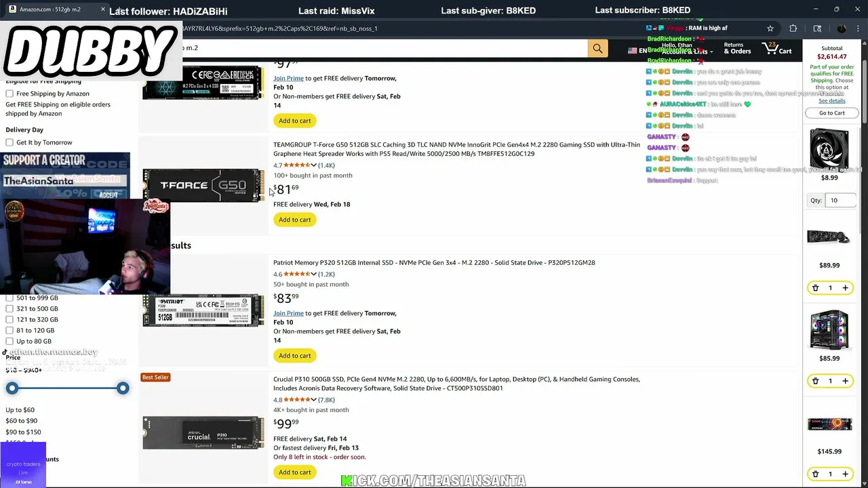This screenshot has height=488, width=868.
Task: Click the Crucial P310 500GB product title
Action: 456,384
